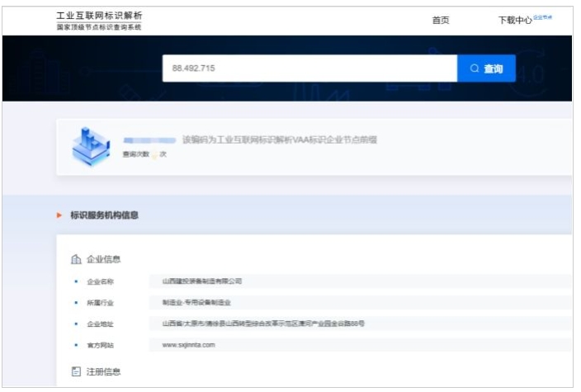
Task: Click the building icon next to 企业信息
Action: coord(76,259)
